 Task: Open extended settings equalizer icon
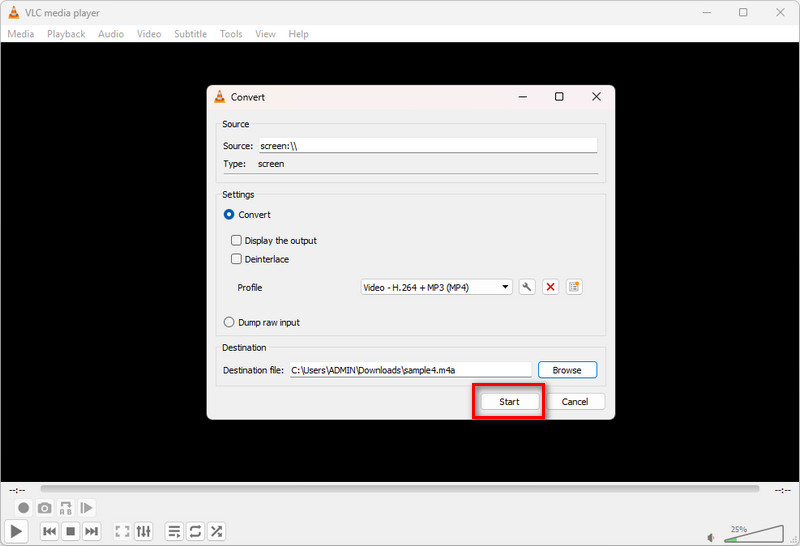[143, 531]
